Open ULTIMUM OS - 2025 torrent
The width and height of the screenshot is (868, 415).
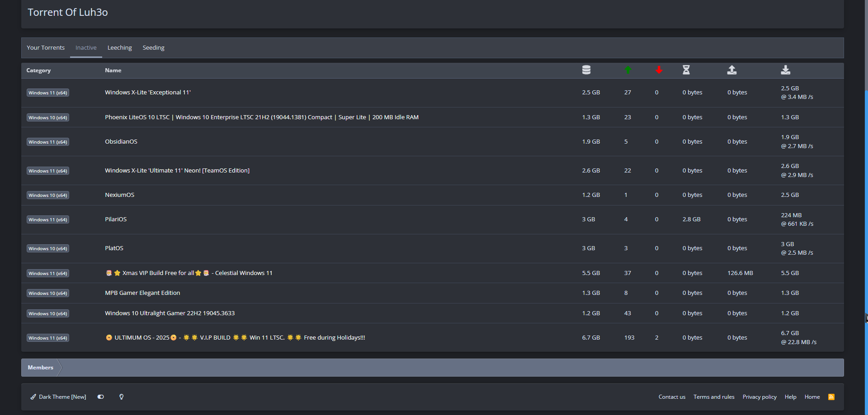[235, 338]
